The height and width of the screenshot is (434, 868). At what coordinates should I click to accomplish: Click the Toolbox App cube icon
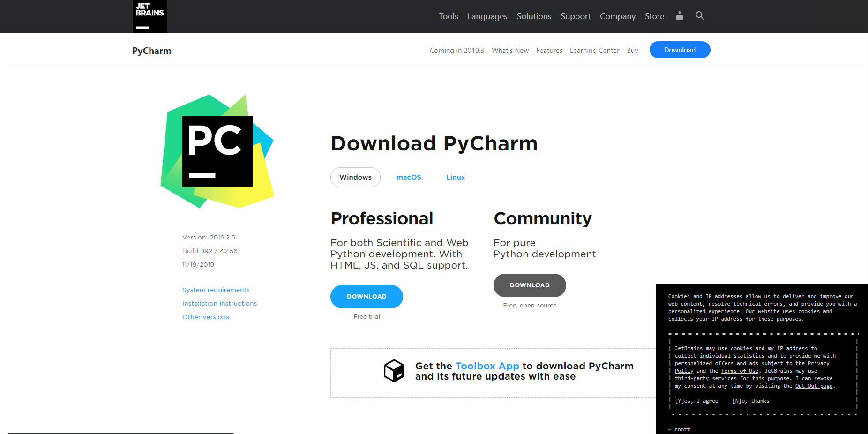(394, 371)
